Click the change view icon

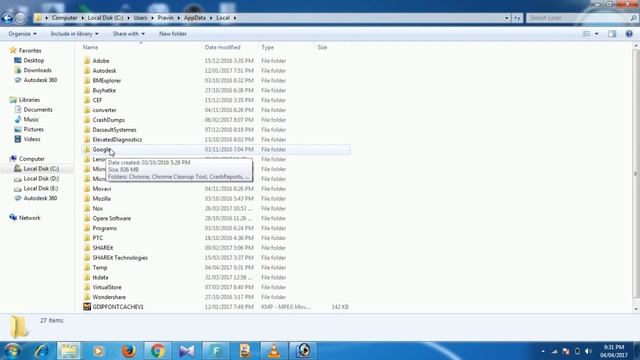click(587, 34)
